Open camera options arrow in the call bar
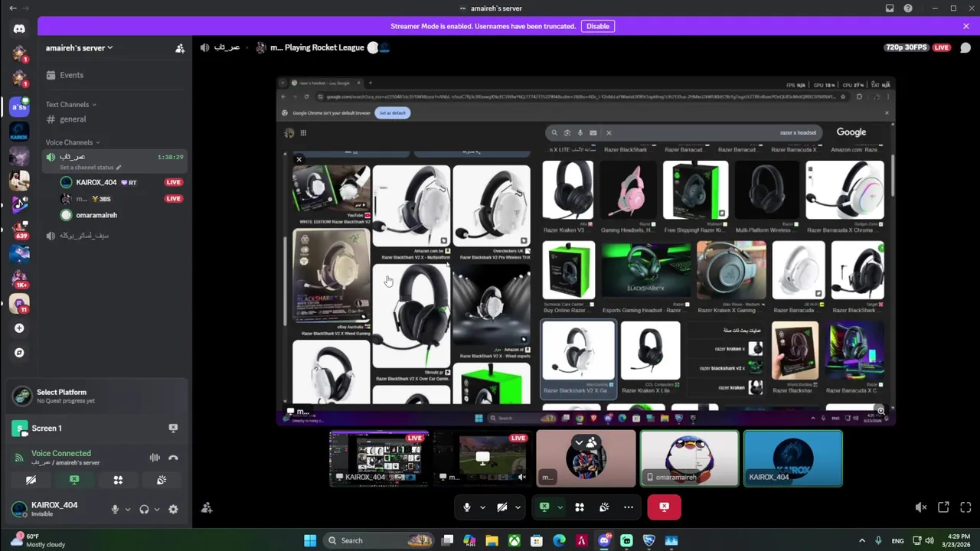This screenshot has height=551, width=980. [x=518, y=507]
